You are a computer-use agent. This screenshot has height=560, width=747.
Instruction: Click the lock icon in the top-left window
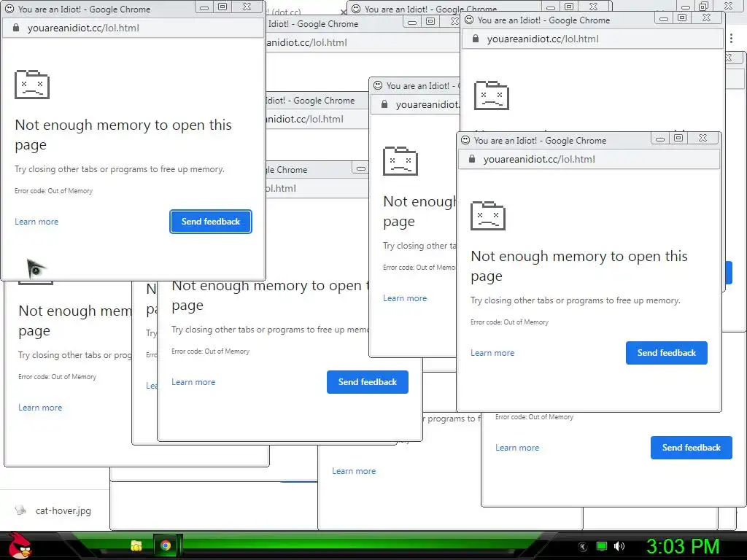(16, 28)
